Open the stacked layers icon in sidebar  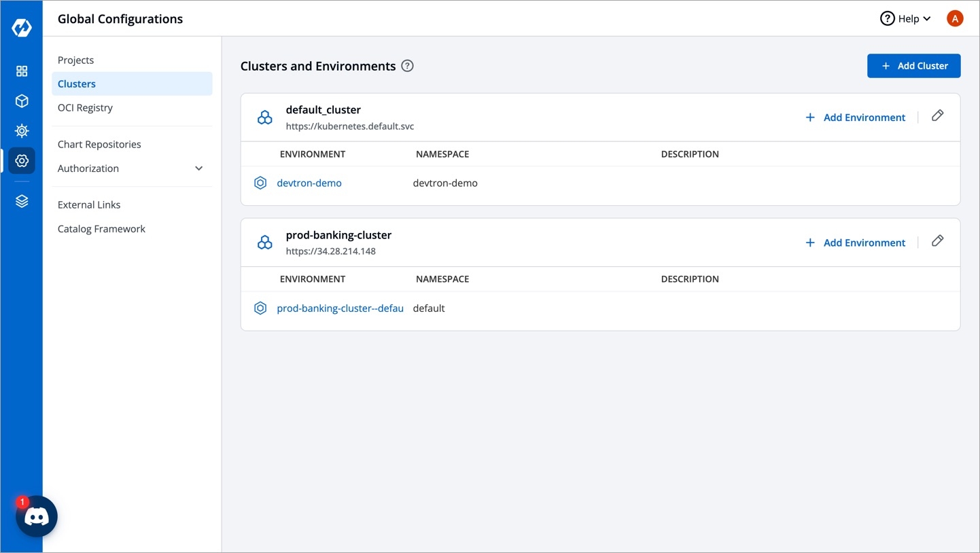(x=22, y=202)
